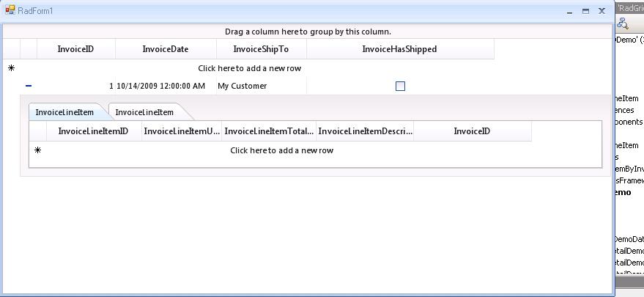644x297 pixels.
Task: Select the InvoiceID cell with value 1
Action: pos(76,86)
